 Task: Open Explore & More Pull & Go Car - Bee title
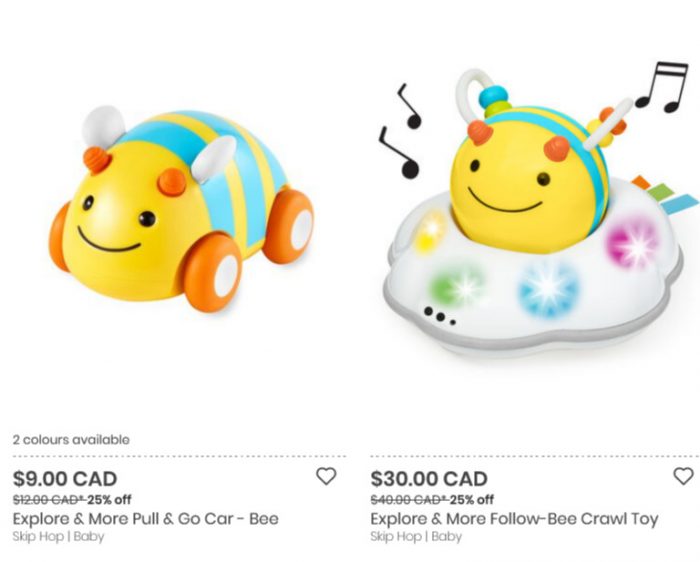pos(146,519)
